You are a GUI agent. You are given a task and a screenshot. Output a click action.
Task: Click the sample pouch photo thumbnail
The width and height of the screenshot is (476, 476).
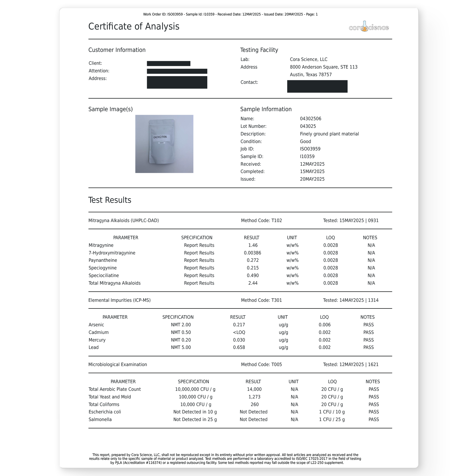click(x=164, y=144)
